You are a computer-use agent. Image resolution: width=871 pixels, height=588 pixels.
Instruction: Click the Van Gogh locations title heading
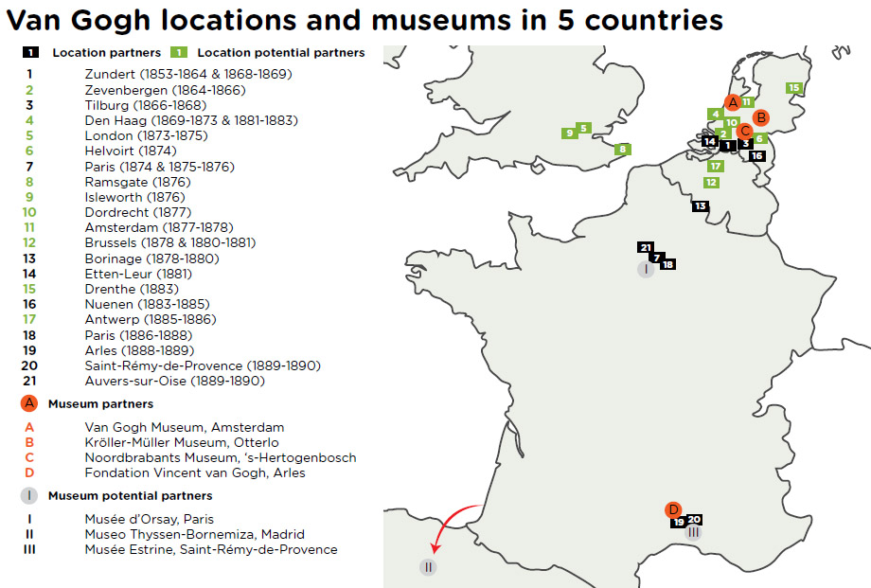(x=364, y=20)
